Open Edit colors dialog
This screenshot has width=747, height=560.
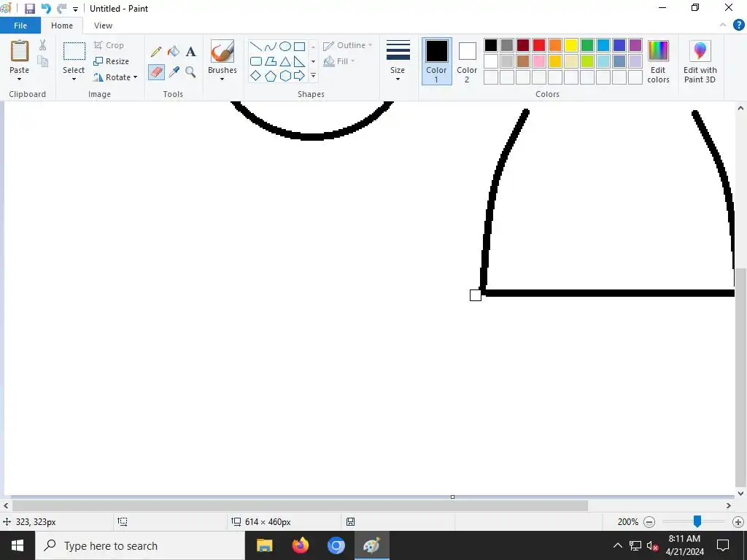pos(659,62)
